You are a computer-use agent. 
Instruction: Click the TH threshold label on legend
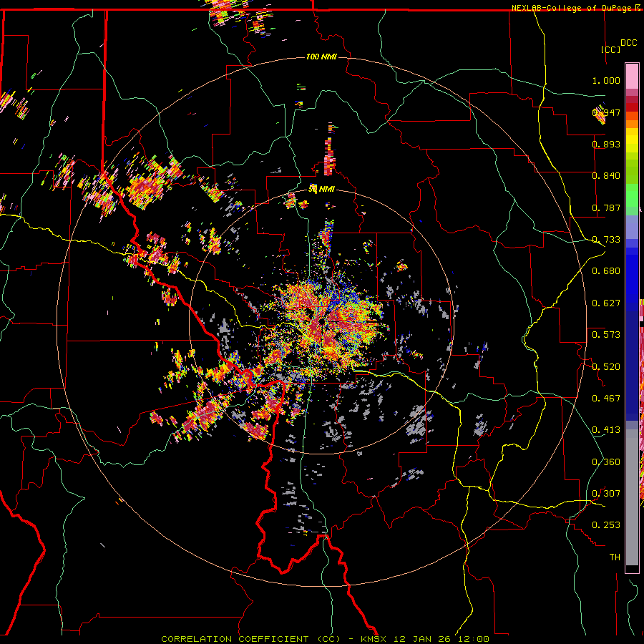click(x=615, y=557)
